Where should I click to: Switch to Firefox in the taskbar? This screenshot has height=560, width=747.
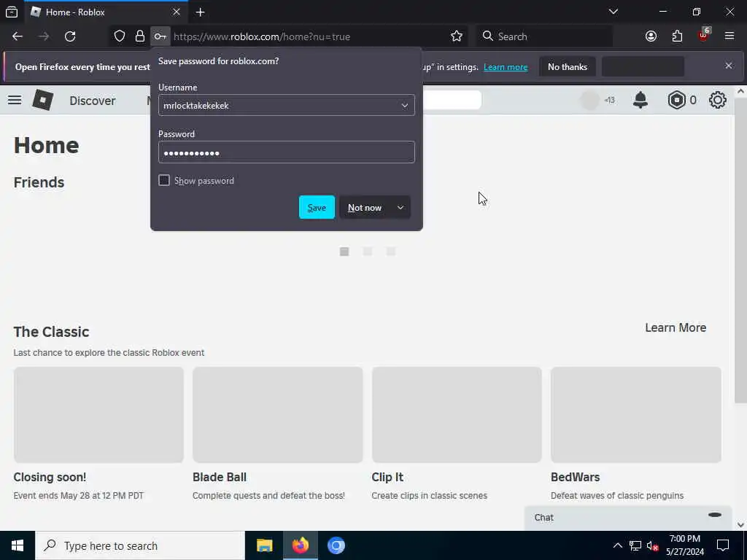(x=300, y=545)
